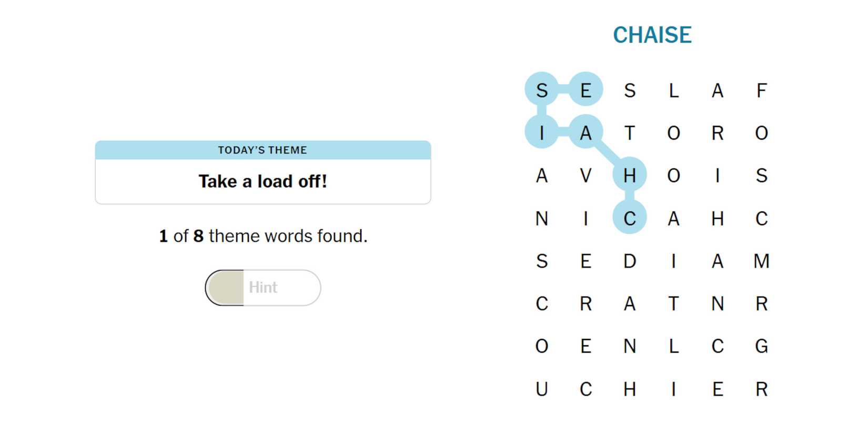The image size is (868, 434).
Task: Tap the letter T directly above L
Action: (673, 304)
